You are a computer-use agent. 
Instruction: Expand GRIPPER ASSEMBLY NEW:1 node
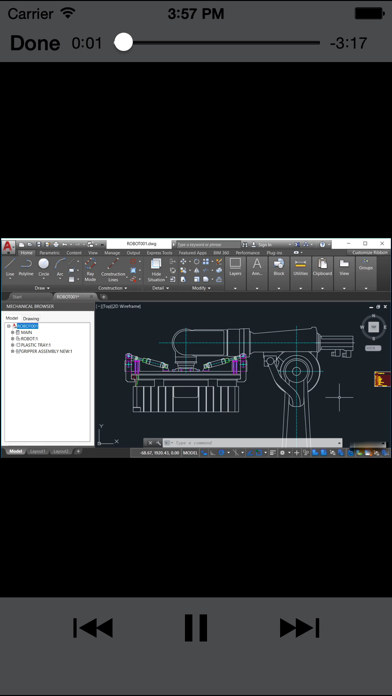12,351
